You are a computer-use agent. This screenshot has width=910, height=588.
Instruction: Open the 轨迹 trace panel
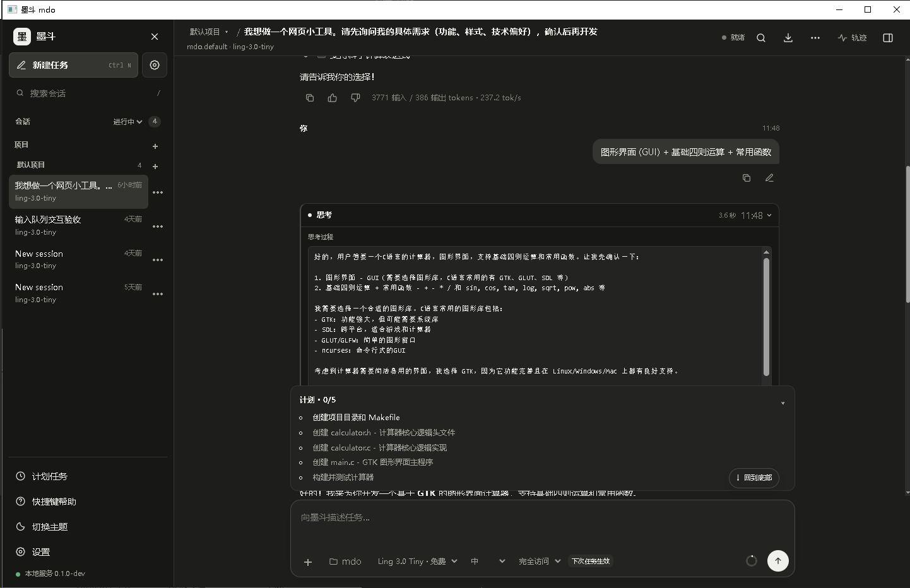click(x=853, y=38)
